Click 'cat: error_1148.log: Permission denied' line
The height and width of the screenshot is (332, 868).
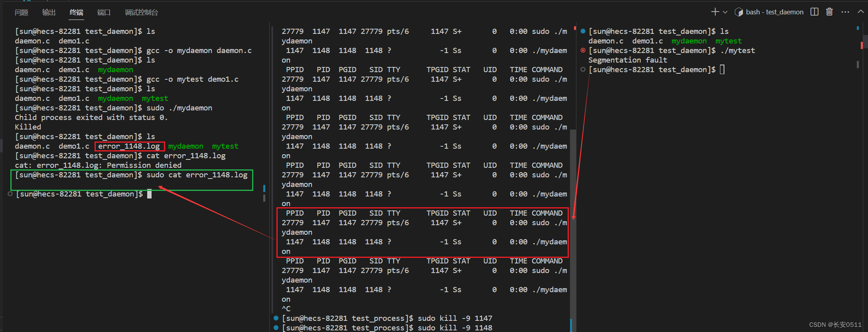(98, 165)
